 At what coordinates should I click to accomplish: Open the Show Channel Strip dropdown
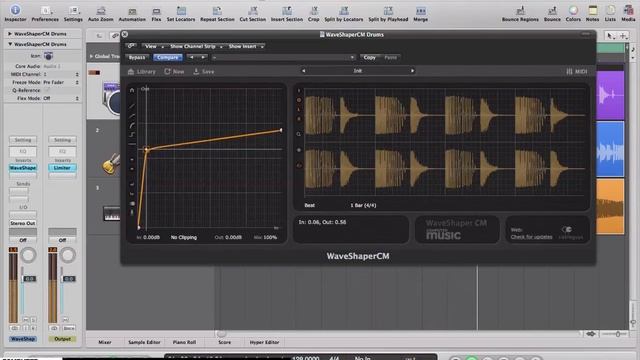pos(196,46)
